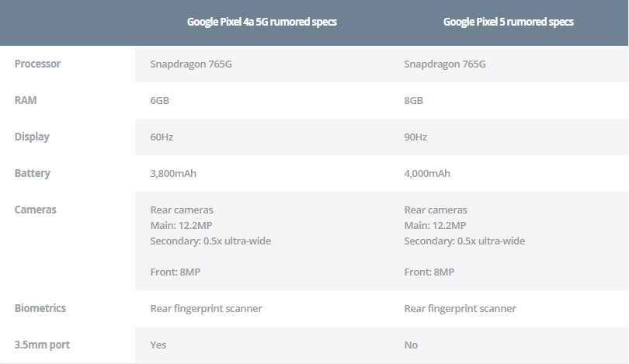Click the 3.5mm port row label
Image resolution: width=629 pixels, height=364 pixels.
point(42,345)
